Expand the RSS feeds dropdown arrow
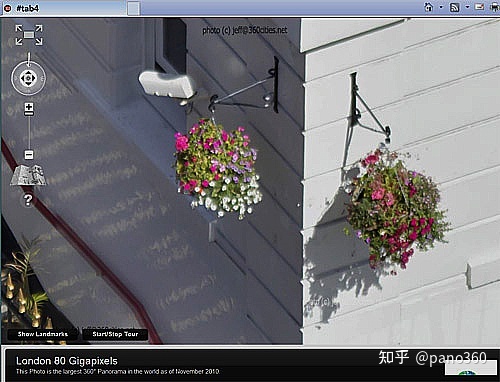 (467, 7)
